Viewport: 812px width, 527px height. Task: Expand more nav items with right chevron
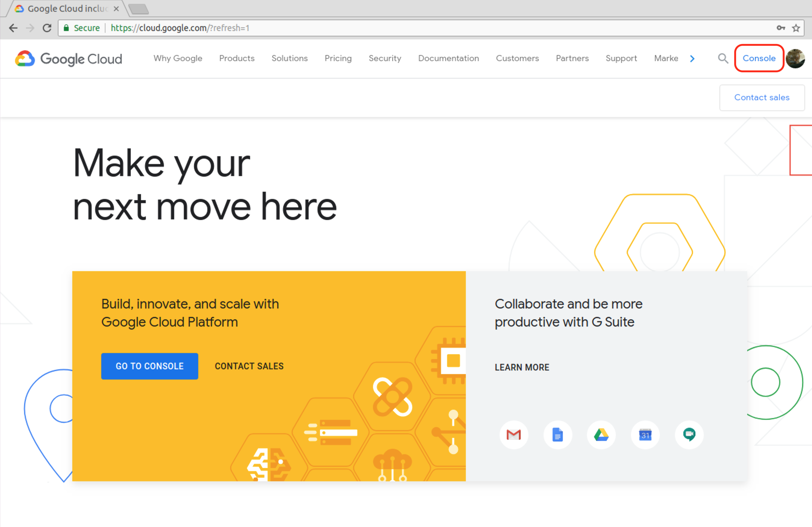(692, 59)
